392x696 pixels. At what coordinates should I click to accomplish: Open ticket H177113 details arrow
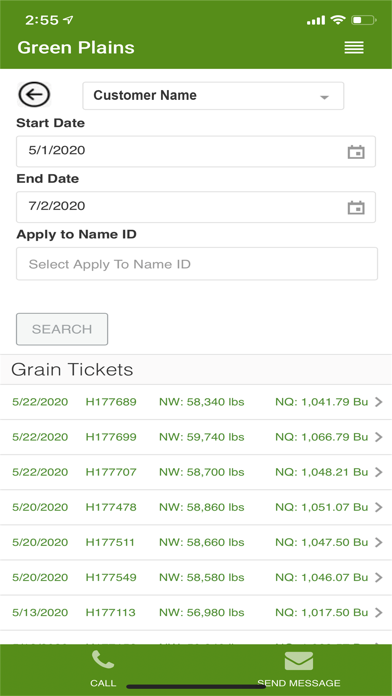pos(378,613)
